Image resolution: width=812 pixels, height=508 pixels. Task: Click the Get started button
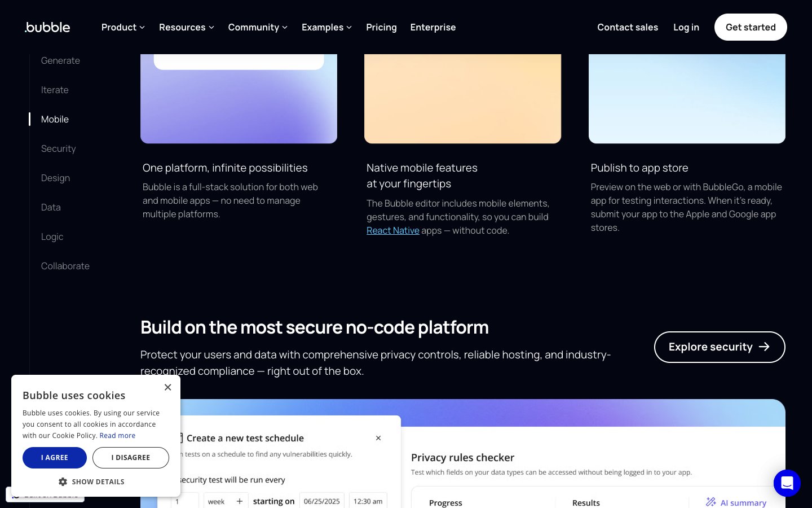point(751,27)
